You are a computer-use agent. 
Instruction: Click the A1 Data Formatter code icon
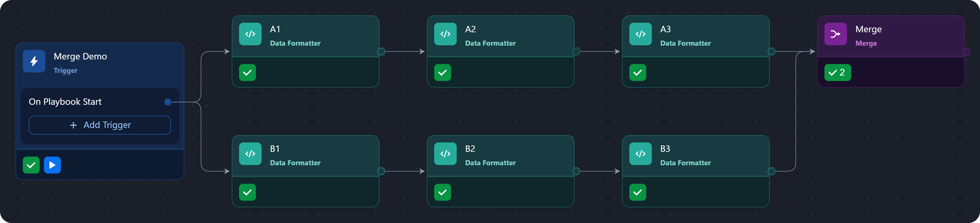pos(250,34)
